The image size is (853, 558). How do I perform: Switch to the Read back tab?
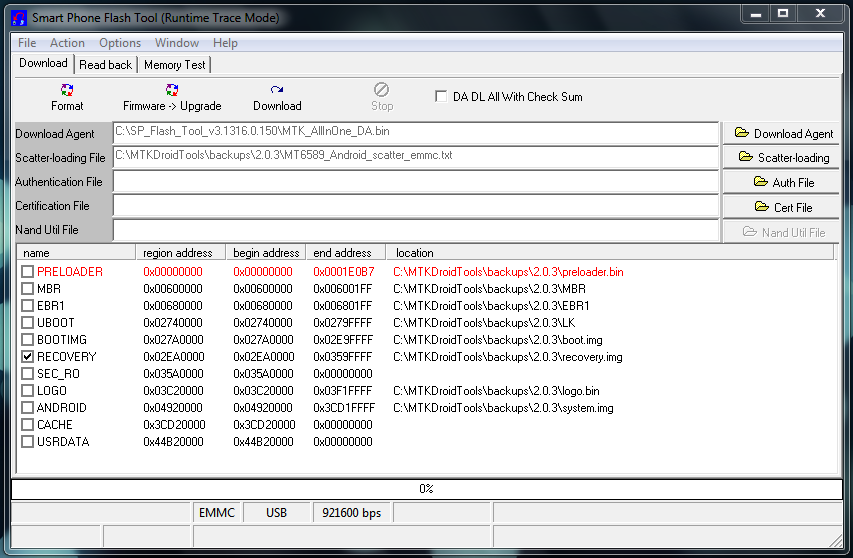point(105,65)
